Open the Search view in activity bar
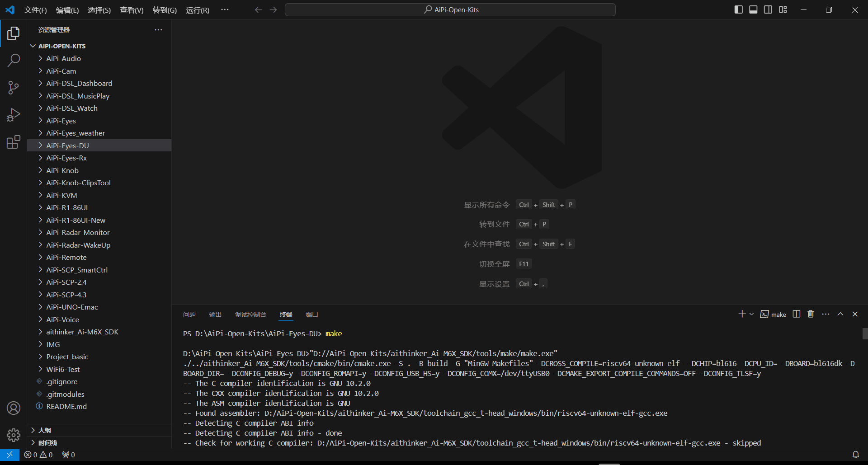 (x=14, y=60)
